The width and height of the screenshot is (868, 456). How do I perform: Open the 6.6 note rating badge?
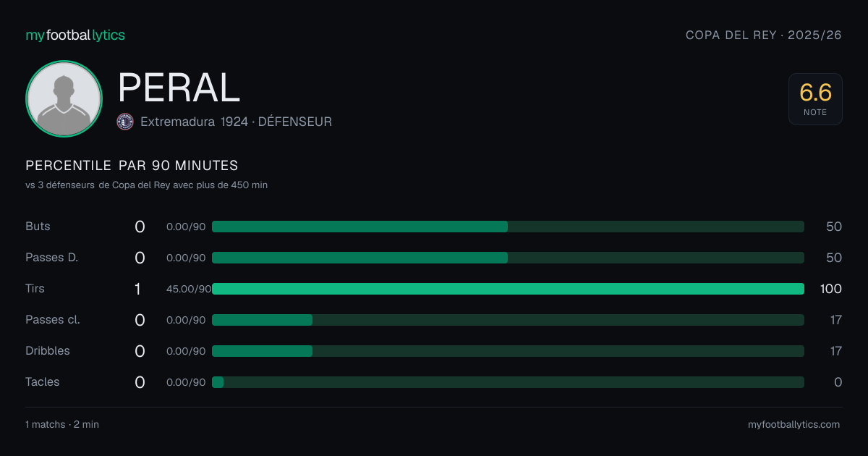point(815,99)
